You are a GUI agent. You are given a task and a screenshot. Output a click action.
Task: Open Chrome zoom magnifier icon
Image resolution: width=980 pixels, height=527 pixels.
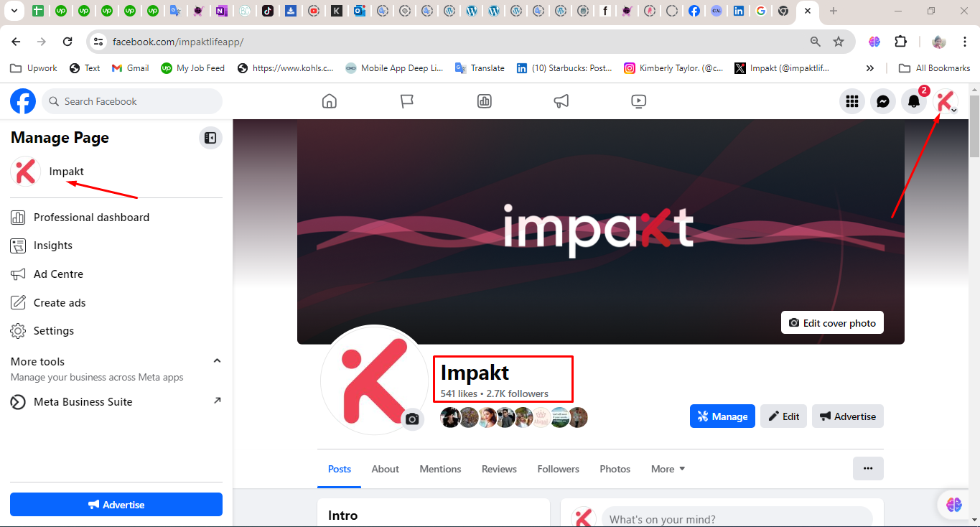point(816,42)
